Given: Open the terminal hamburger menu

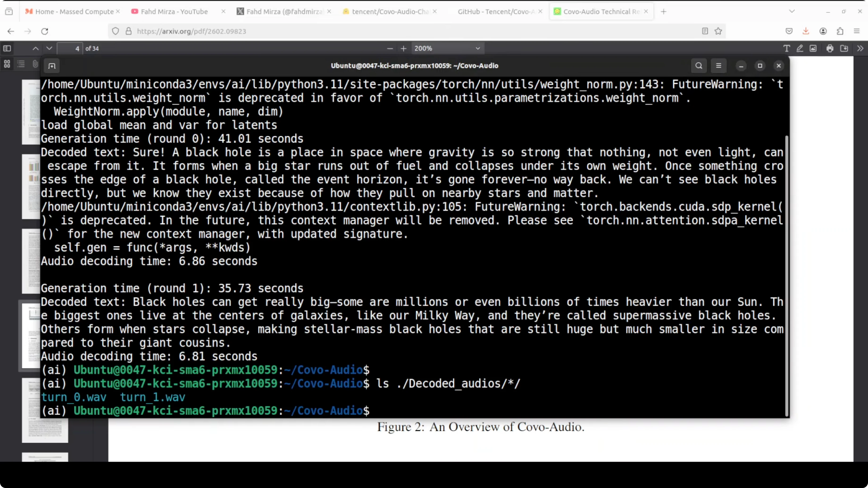Looking at the screenshot, I should (718, 66).
